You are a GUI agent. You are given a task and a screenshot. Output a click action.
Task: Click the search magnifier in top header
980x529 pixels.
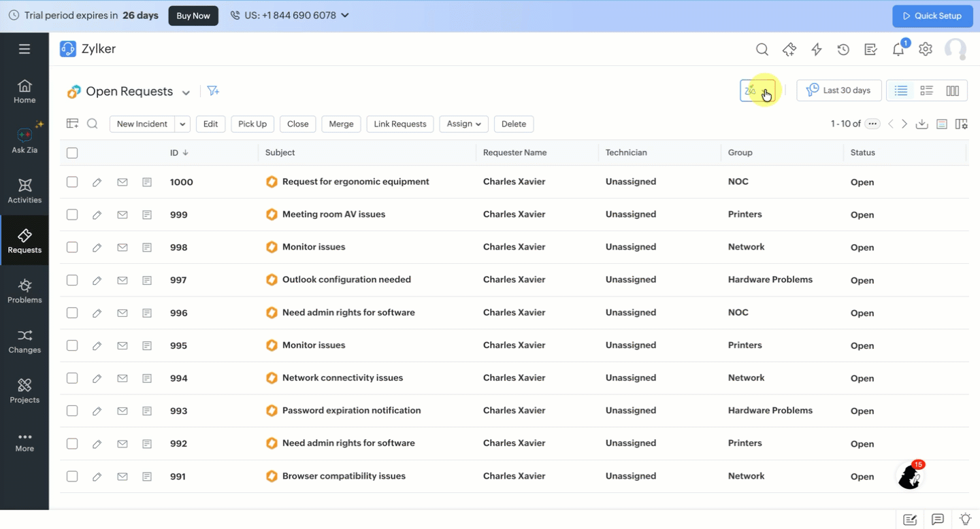click(x=762, y=49)
